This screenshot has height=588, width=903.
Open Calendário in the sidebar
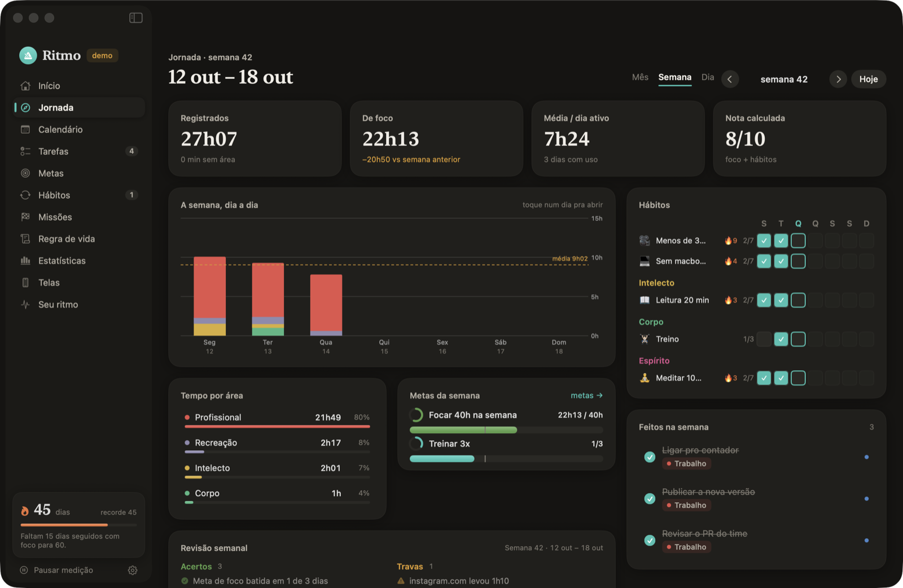tap(80, 129)
